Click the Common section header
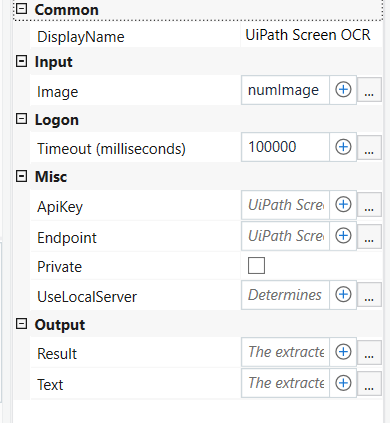This screenshot has width=390, height=423. [67, 10]
